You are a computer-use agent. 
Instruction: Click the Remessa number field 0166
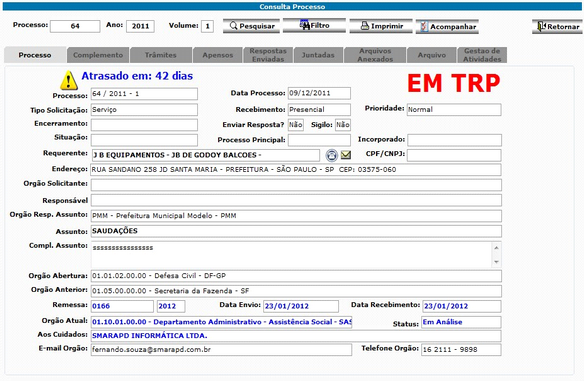pos(122,306)
